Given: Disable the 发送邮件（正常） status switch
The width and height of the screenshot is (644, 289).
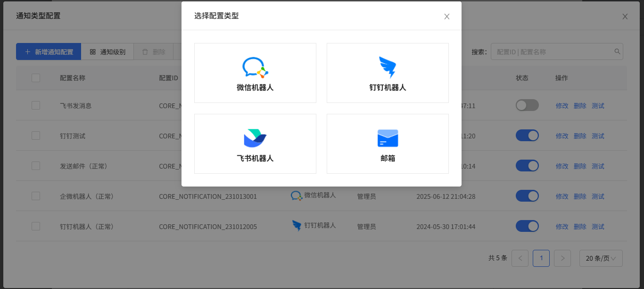Looking at the screenshot, I should pyautogui.click(x=527, y=166).
